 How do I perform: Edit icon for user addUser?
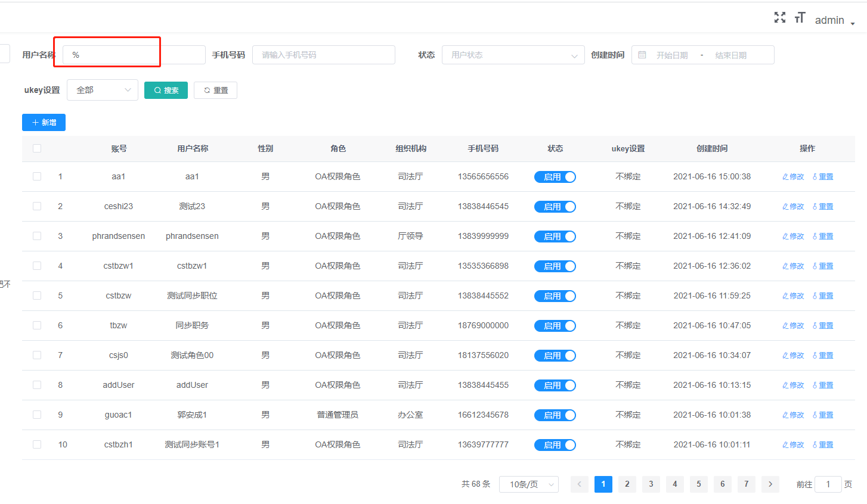point(793,385)
